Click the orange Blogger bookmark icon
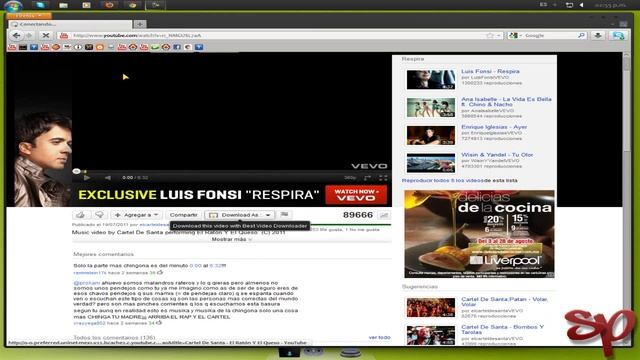Screen dimensions: 640x360 (x=100, y=47)
